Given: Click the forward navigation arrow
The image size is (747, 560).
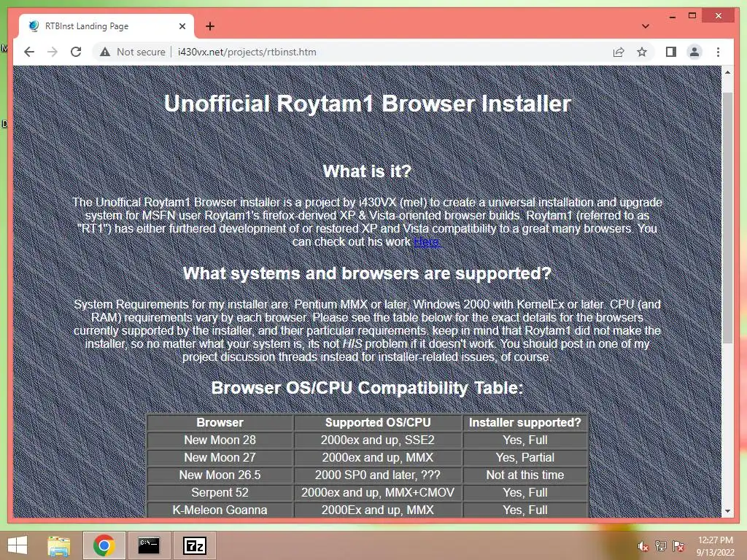Looking at the screenshot, I should point(53,52).
